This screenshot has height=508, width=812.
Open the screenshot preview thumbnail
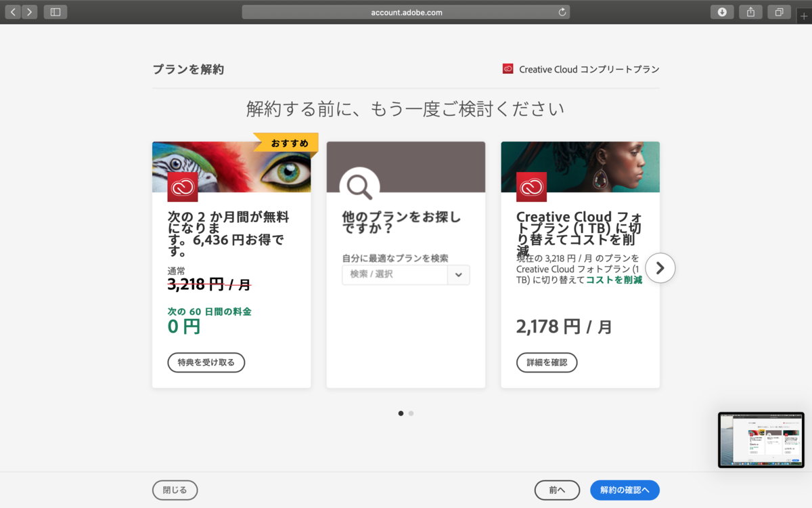click(x=761, y=440)
